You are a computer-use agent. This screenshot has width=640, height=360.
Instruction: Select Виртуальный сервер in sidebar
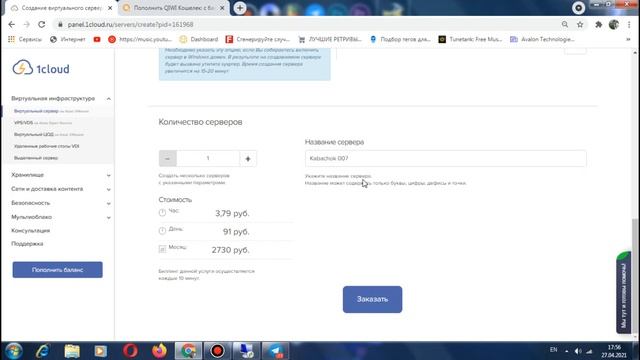pyautogui.click(x=51, y=111)
